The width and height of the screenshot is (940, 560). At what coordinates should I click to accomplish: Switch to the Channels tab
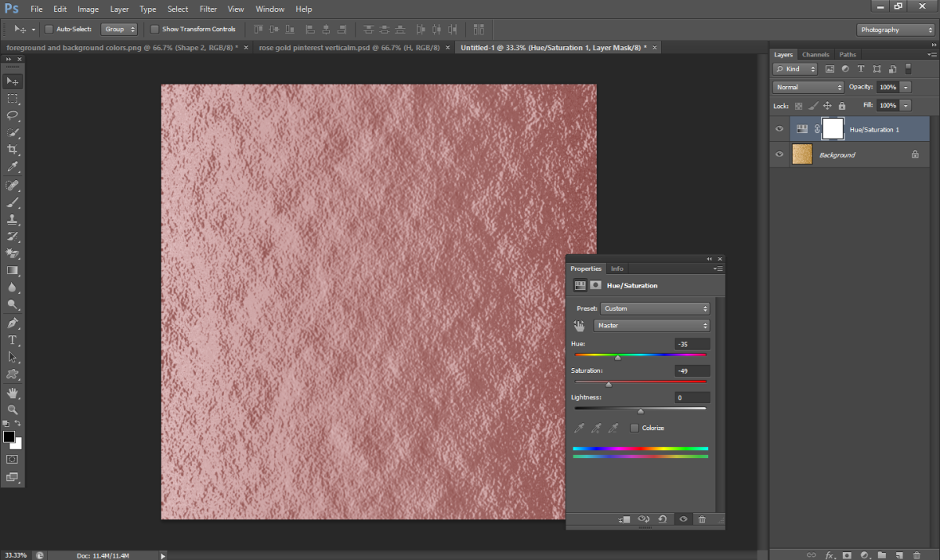[815, 54]
